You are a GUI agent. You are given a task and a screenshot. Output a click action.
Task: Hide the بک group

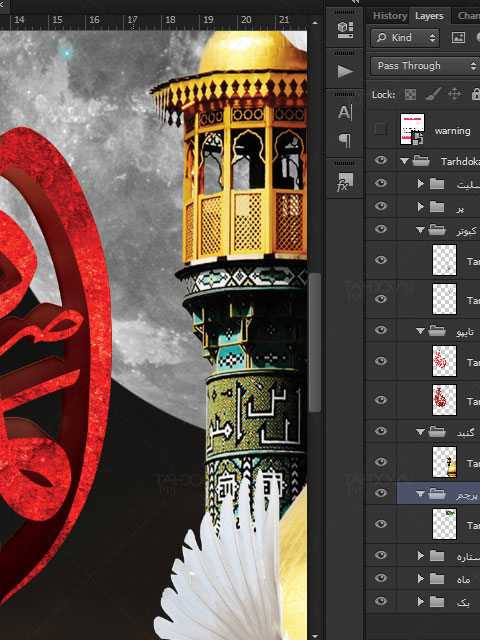click(381, 600)
